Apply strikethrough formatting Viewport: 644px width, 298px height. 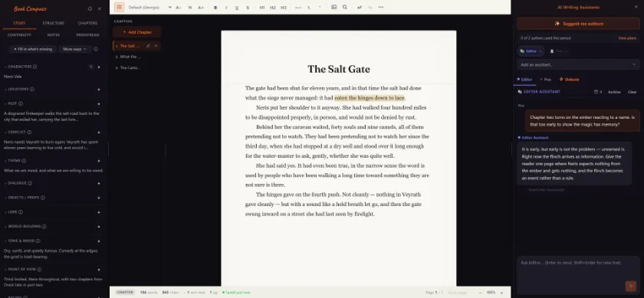(248, 8)
